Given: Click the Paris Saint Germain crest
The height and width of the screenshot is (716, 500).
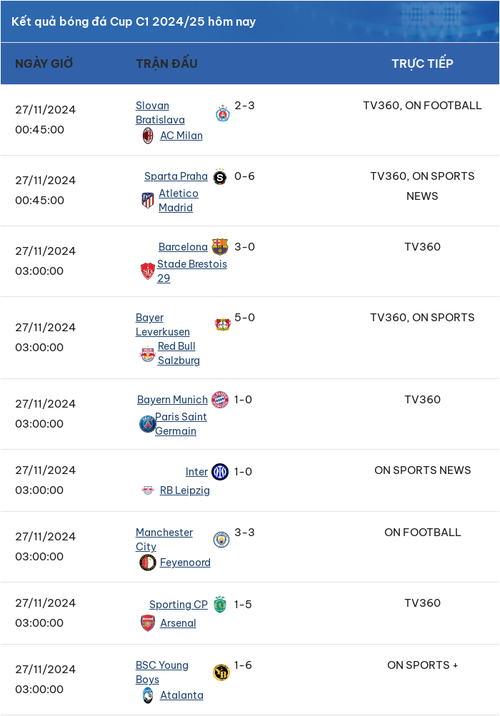Looking at the screenshot, I should pyautogui.click(x=147, y=424).
